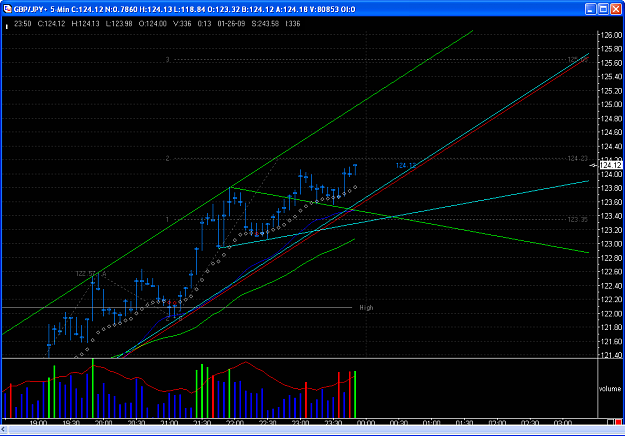Screen dimensions: 625x436
Task: Click the 121.60 price axis label
Action: pos(611,342)
